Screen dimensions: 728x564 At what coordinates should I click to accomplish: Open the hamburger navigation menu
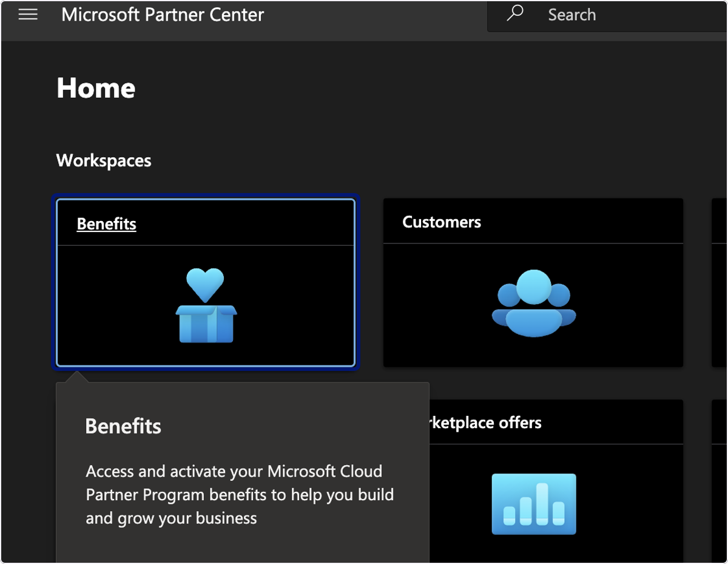28,15
